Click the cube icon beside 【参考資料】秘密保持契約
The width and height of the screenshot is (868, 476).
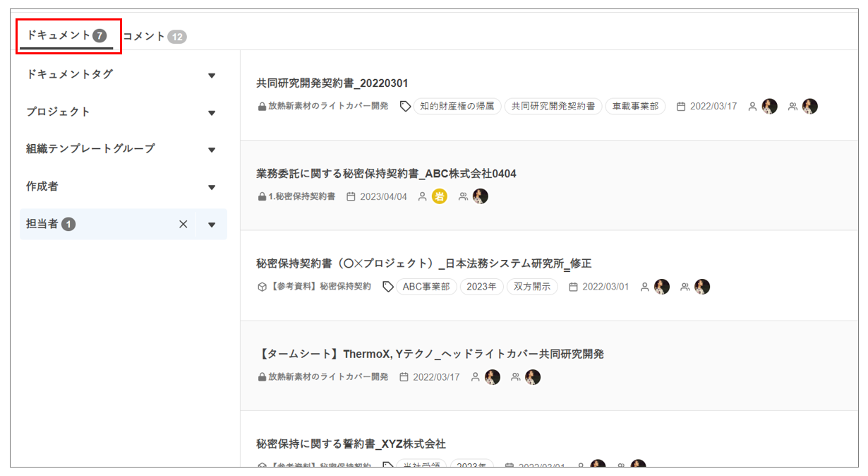[262, 287]
